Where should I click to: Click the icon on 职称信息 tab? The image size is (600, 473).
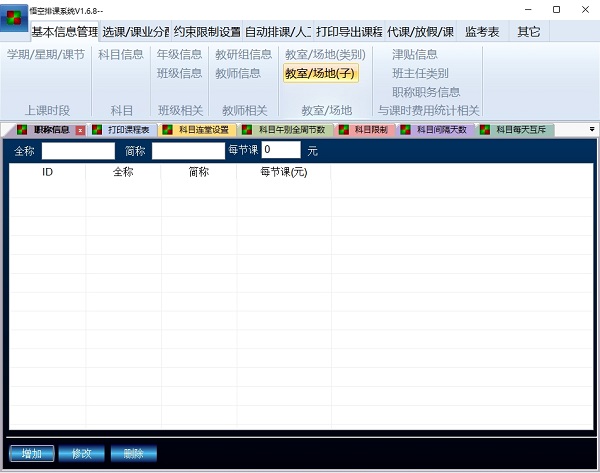(x=22, y=130)
